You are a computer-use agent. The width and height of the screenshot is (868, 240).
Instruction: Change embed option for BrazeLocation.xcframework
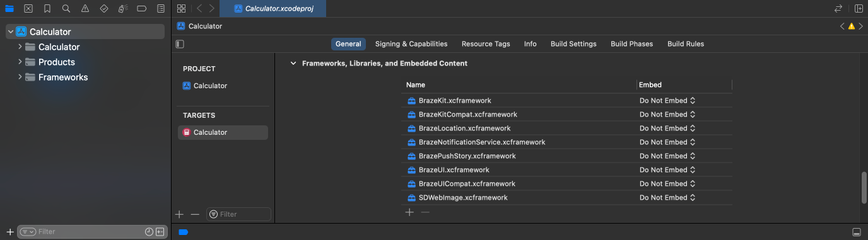[667, 129]
